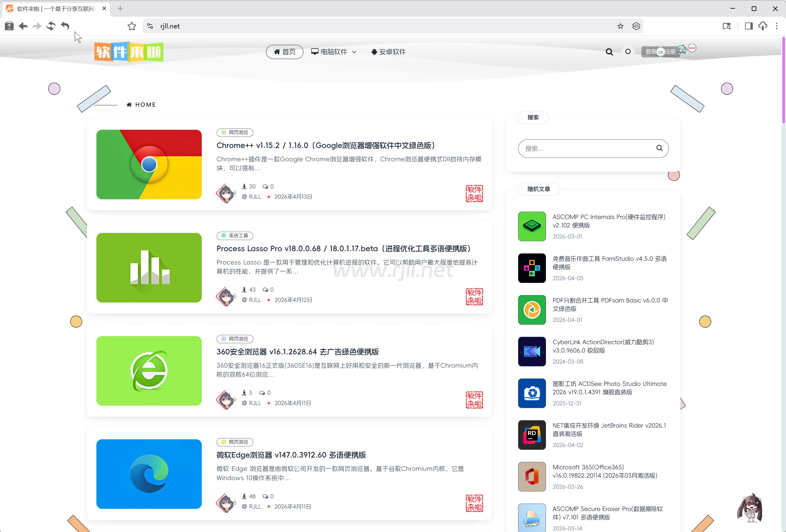
Task: Click the magnifier search icon in site header
Action: 609,52
